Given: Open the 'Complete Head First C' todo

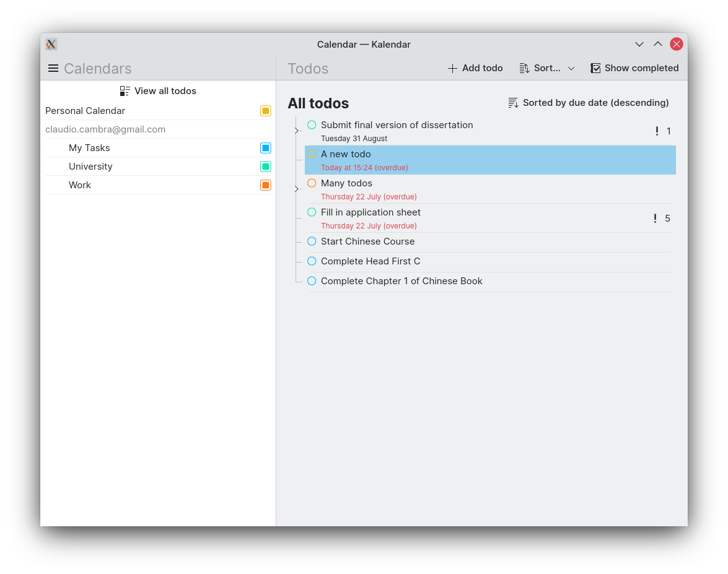Looking at the screenshot, I should [x=490, y=262].
